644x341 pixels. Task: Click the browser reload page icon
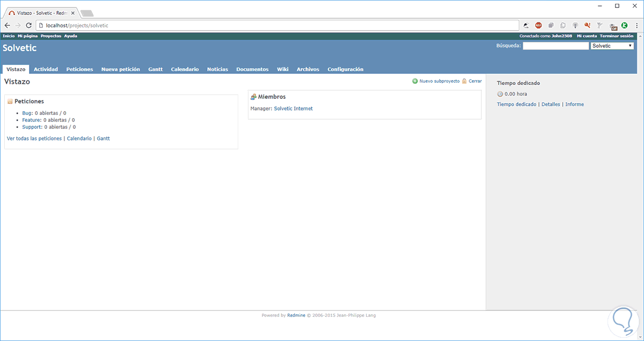coord(28,25)
